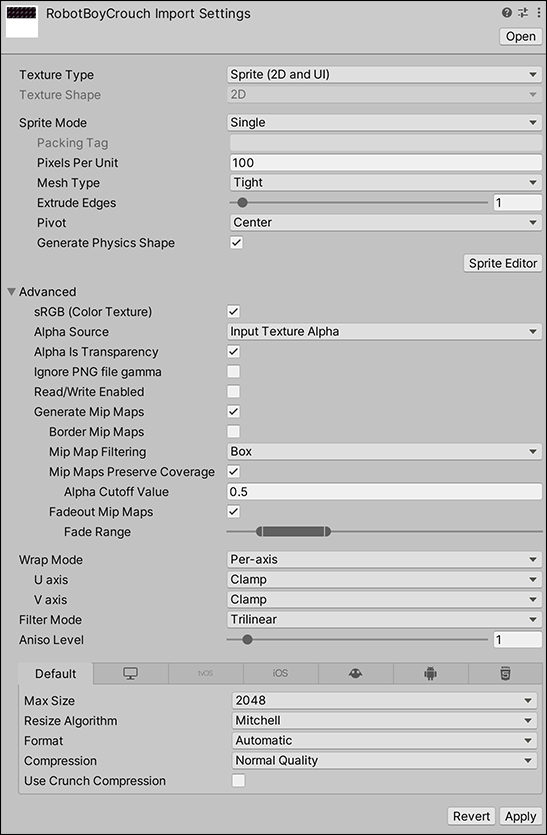This screenshot has height=835, width=547.
Task: Click the Extrude Edges slider handle
Action: [x=242, y=202]
